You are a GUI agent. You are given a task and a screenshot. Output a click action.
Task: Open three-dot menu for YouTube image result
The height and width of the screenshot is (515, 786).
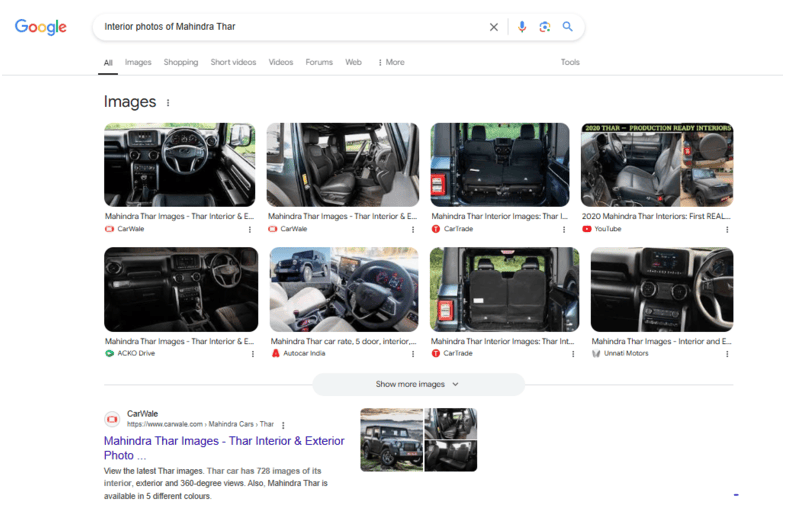click(x=727, y=229)
